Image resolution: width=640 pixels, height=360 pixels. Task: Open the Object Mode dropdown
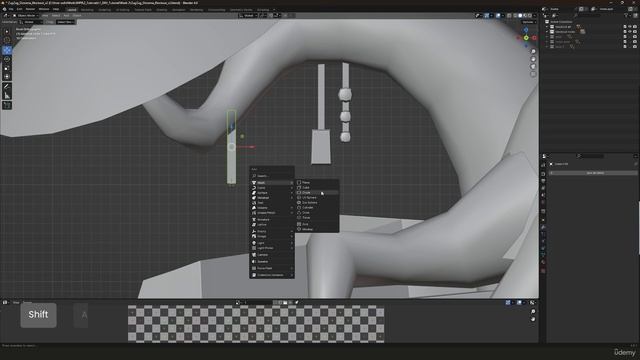tap(24, 16)
